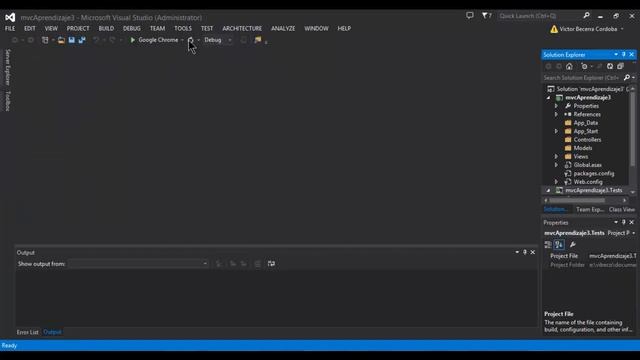The image size is (640, 360).
Task: Click the Solution Explorer search magnifier icon
Action: pyautogui.click(x=627, y=78)
